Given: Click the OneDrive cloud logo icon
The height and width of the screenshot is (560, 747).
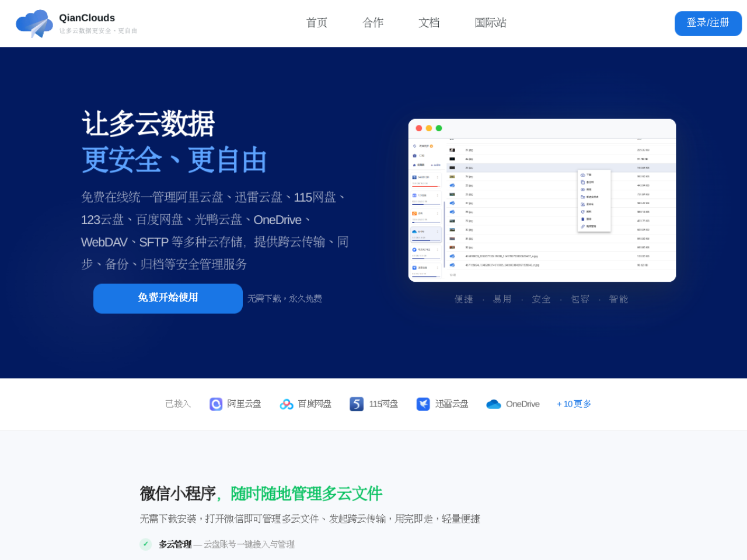Looking at the screenshot, I should [494, 404].
